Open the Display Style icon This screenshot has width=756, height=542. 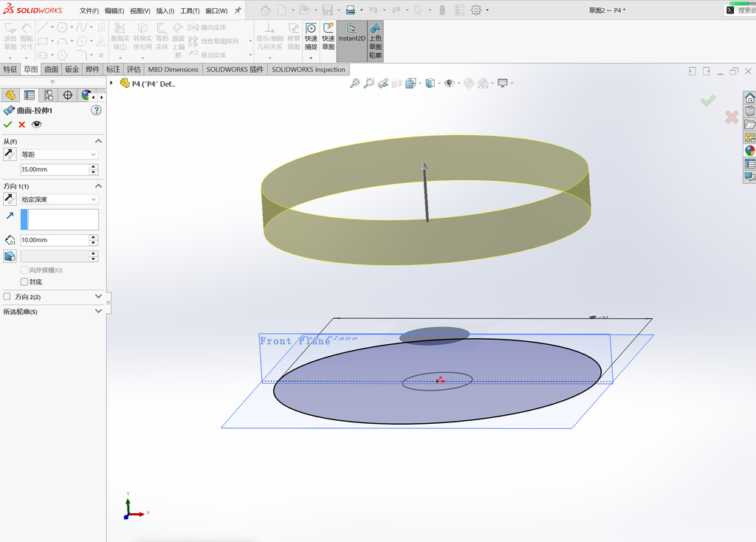[430, 83]
